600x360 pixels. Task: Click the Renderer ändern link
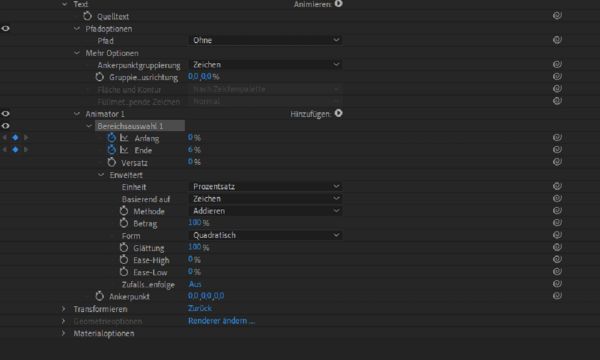point(221,321)
